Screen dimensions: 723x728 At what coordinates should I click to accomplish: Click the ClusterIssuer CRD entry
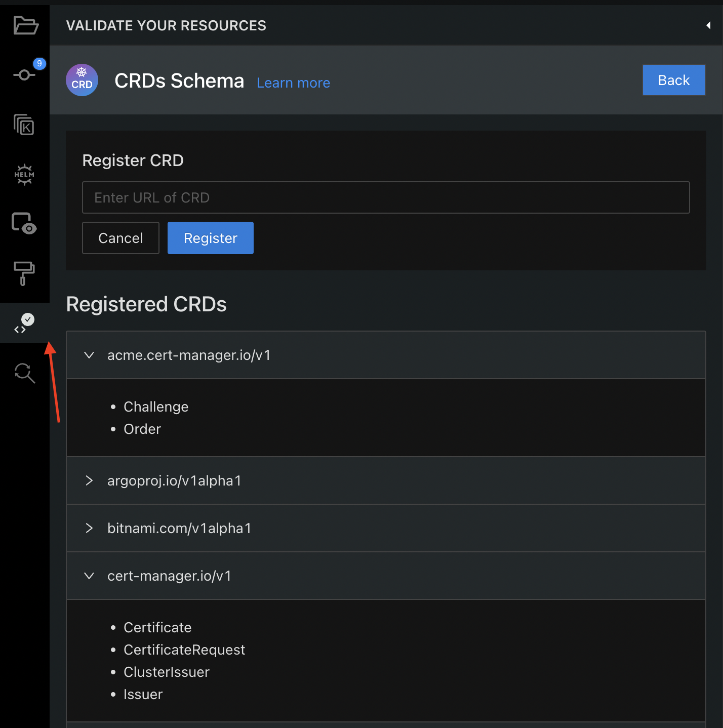(x=167, y=672)
